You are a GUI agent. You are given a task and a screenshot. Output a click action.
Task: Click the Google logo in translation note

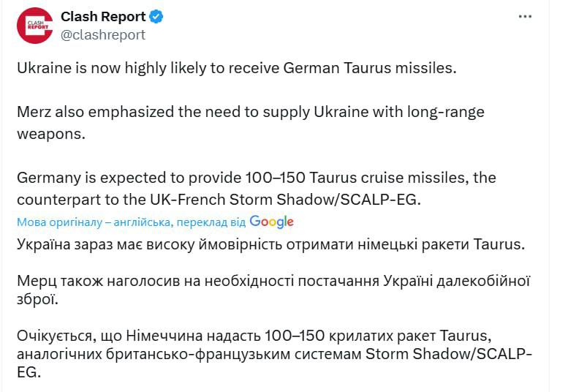tap(271, 221)
